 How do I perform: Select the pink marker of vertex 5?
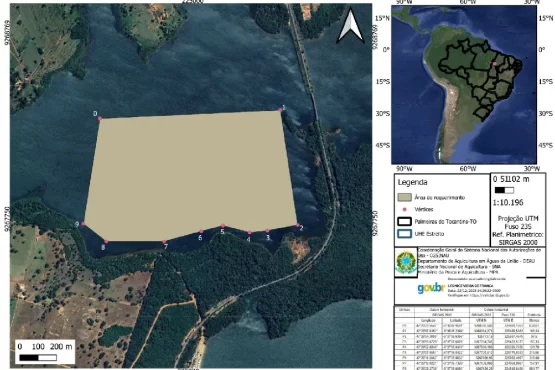coord(223,226)
